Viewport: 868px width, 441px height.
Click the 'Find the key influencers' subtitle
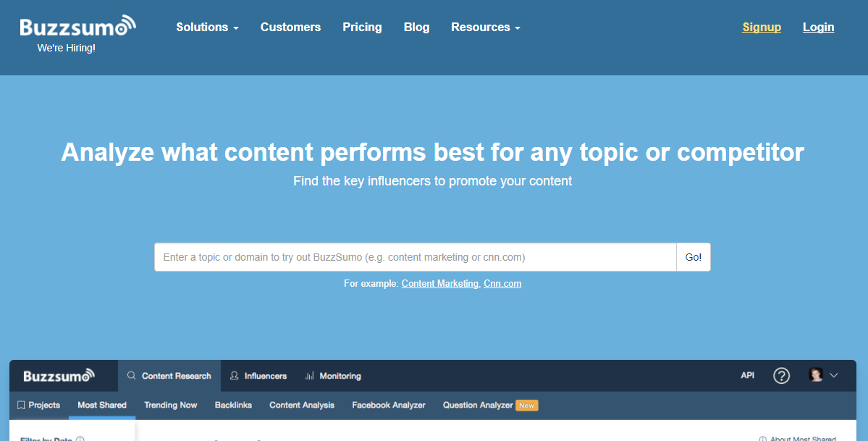(432, 181)
